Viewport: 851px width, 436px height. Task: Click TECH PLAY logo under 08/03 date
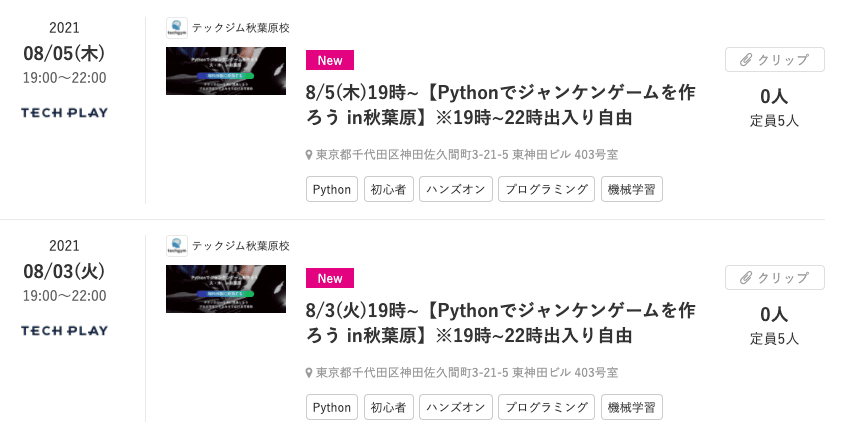pyautogui.click(x=64, y=331)
